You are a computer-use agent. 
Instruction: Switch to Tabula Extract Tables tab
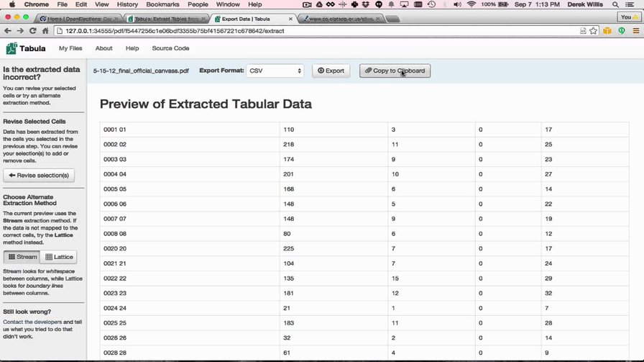(165, 19)
